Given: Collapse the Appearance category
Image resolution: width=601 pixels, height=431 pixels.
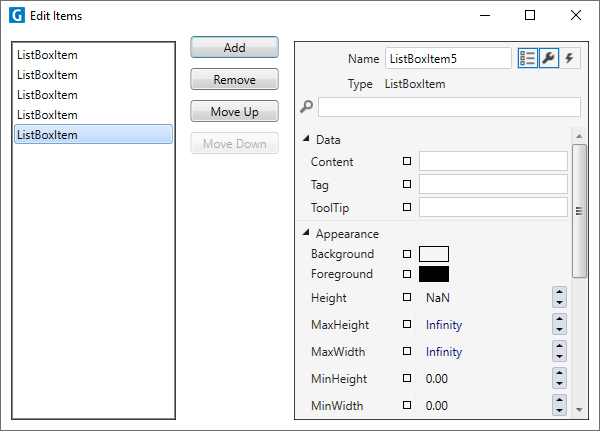Looking at the screenshot, I should point(306,232).
